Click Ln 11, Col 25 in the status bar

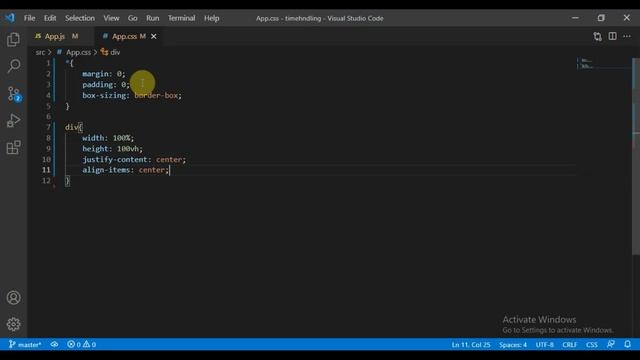click(471, 344)
